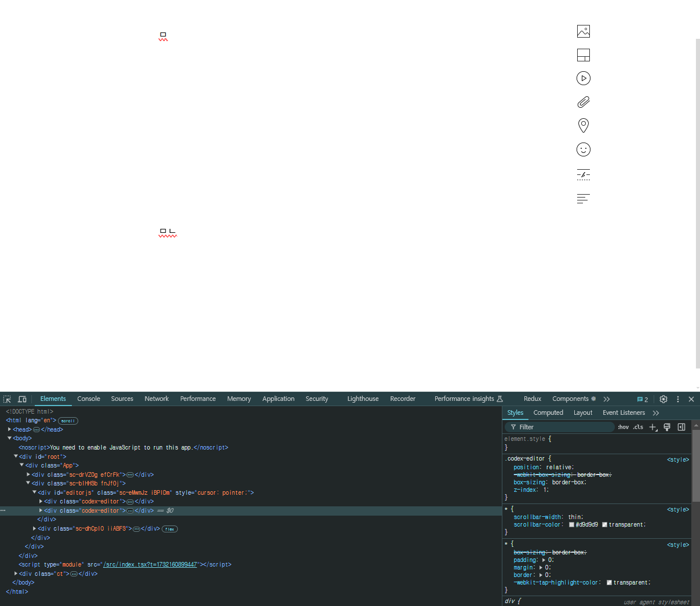Show more Styles sidebar tabs chevron

(656, 413)
